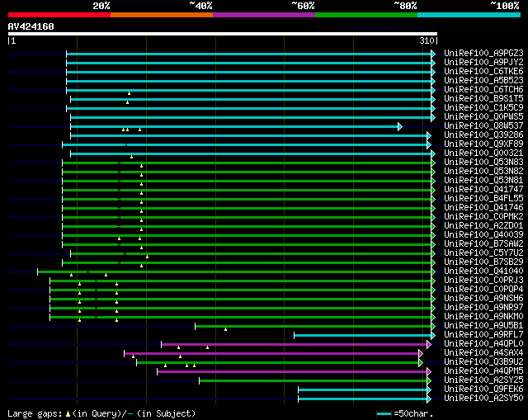This screenshot has width=528, height=420.
Task: Click the cyan arrowhead of the A2SY50 alignment
Action: [429, 399]
